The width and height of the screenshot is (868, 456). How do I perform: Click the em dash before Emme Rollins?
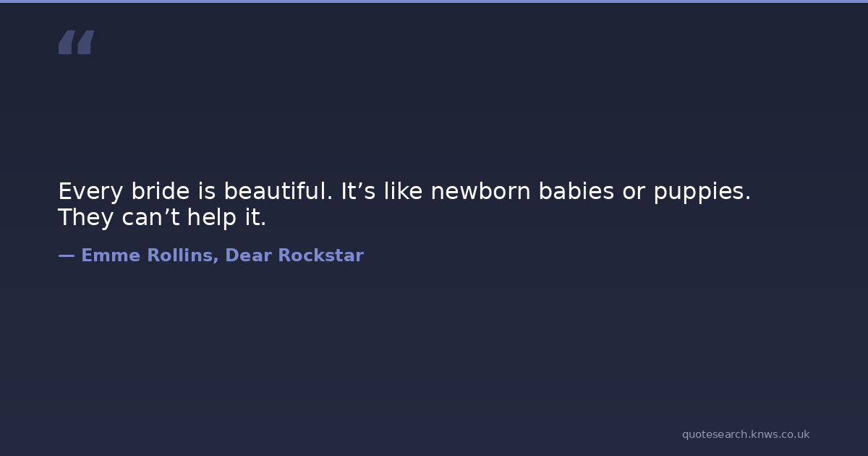click(x=66, y=256)
